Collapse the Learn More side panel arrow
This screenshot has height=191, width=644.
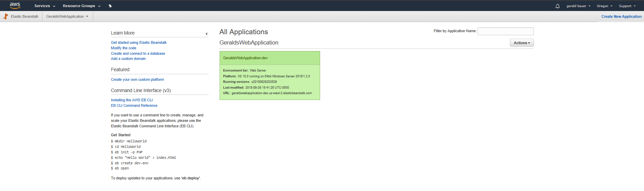(x=206, y=34)
